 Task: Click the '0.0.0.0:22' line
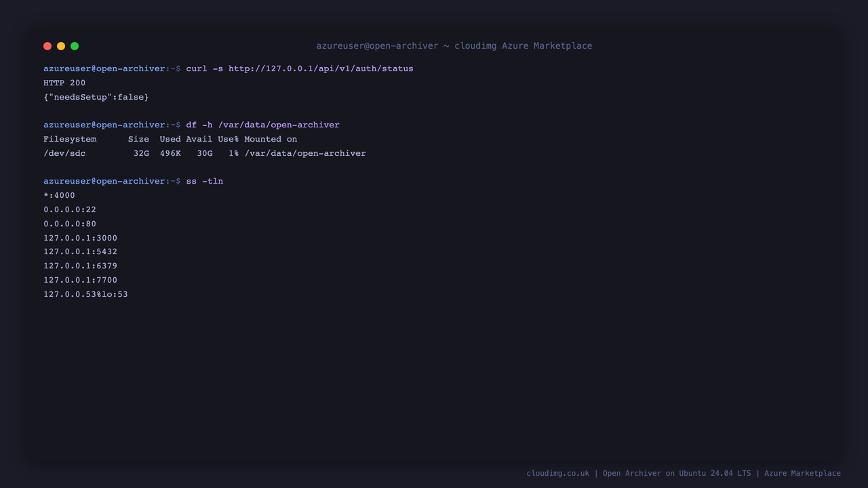pos(70,209)
